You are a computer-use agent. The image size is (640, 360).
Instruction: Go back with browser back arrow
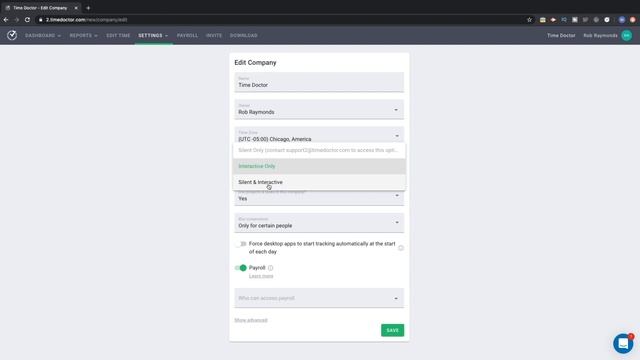coord(6,20)
